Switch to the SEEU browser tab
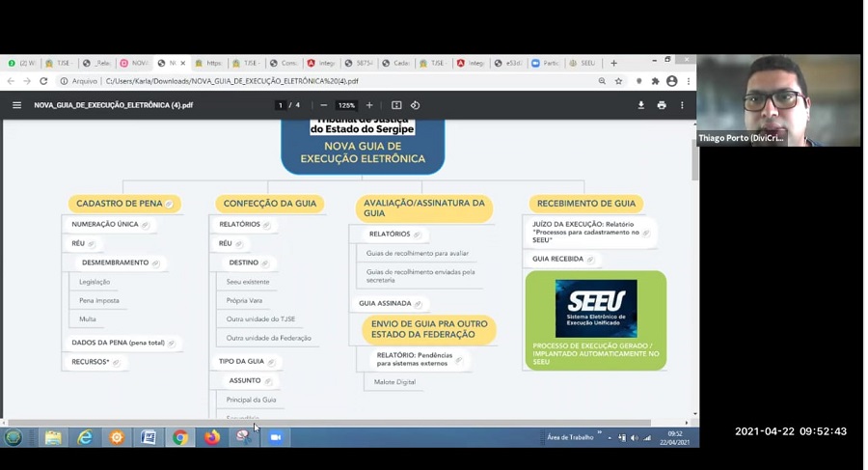 click(584, 63)
